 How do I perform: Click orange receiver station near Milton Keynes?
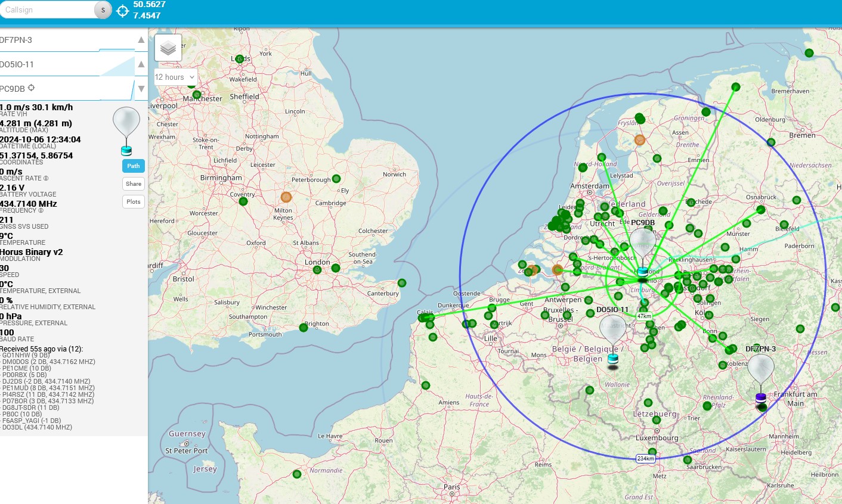(x=286, y=197)
